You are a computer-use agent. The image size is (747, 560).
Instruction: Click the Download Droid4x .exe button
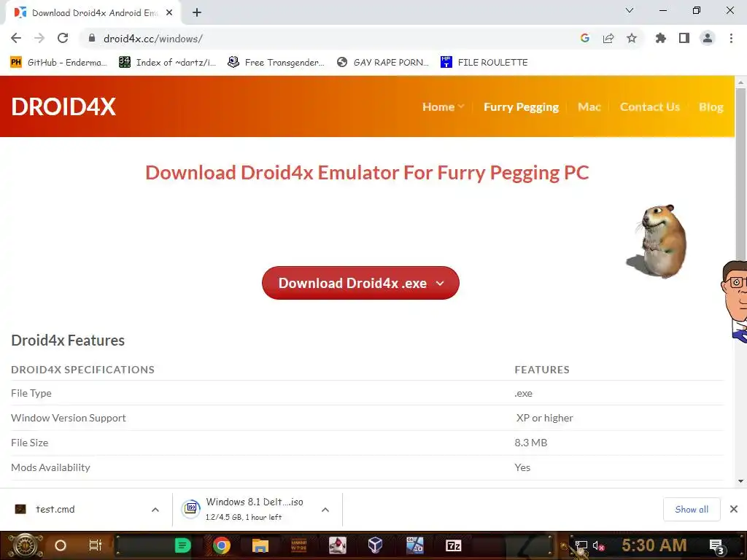coord(360,283)
